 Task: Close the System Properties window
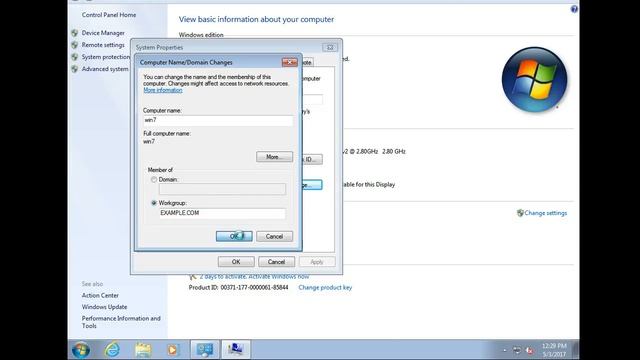330,47
